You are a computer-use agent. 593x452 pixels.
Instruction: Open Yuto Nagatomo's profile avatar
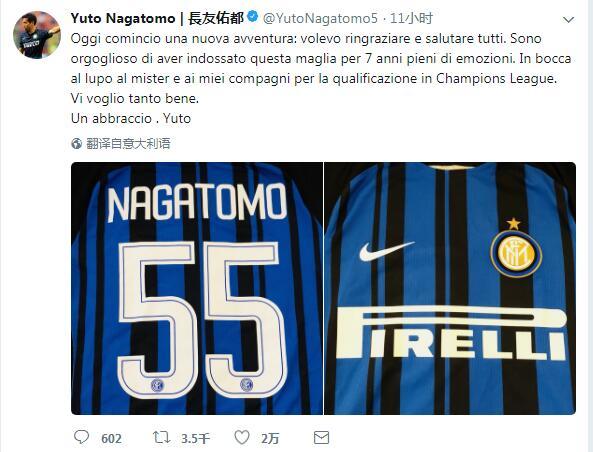pyautogui.click(x=37, y=35)
